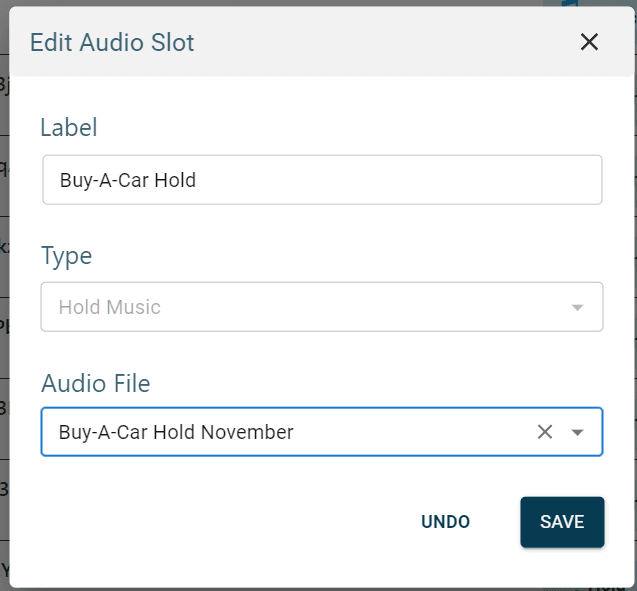Click the 'Label' field heading
The width and height of the screenshot is (637, 591).
69,127
